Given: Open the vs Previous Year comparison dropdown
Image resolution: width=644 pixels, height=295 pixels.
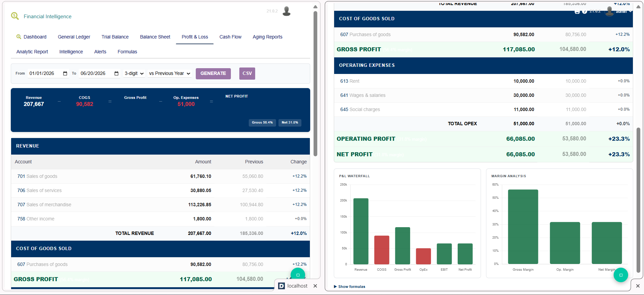Looking at the screenshot, I should [x=170, y=73].
